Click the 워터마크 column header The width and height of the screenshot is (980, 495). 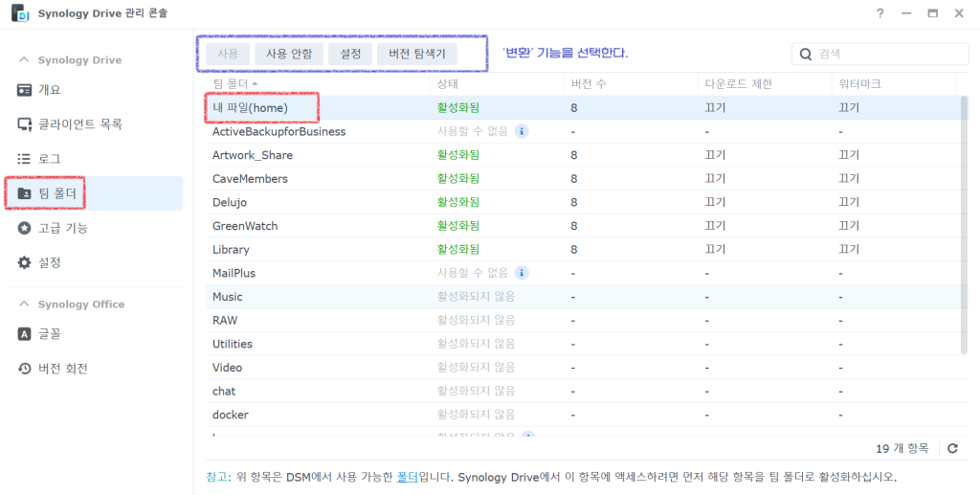click(894, 83)
